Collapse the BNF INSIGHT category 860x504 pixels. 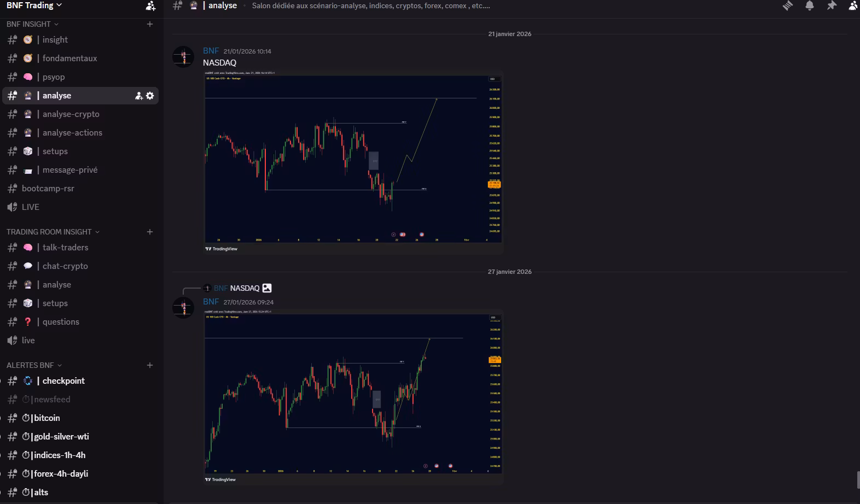point(32,24)
